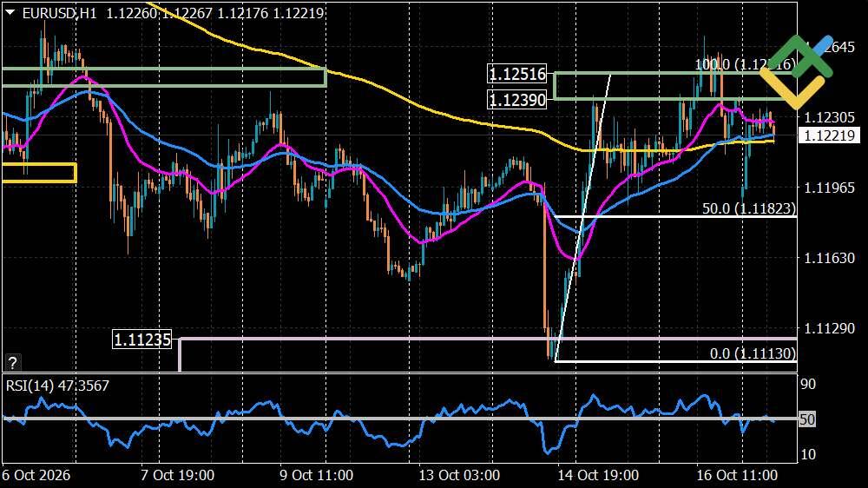Click the RSI(14) 47.3567 indicator label

tap(57, 386)
